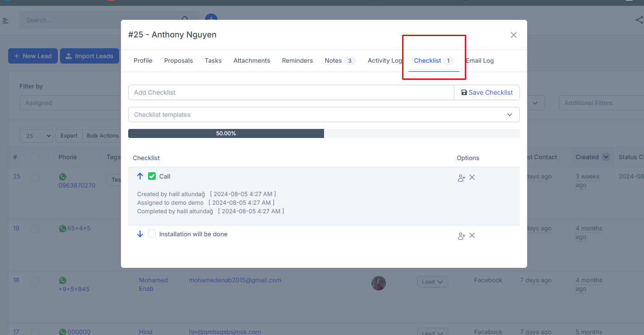This screenshot has width=644, height=335.
Task: Move the Call item up with the arrow
Action: [x=140, y=176]
